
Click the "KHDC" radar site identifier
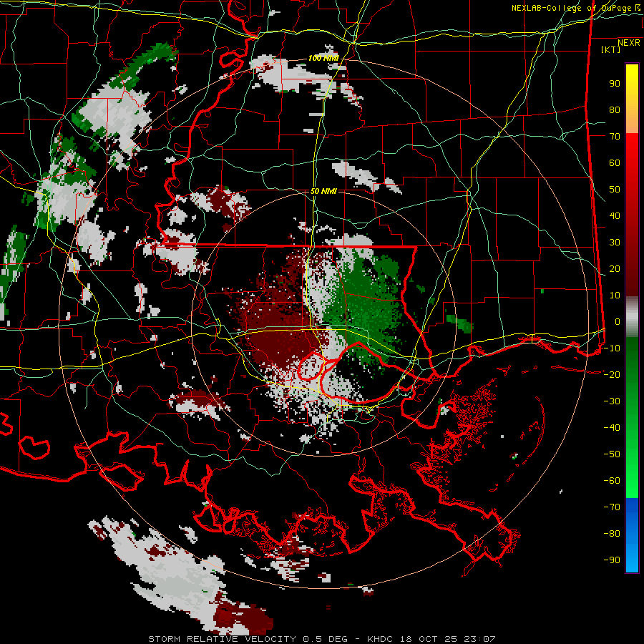(381, 639)
